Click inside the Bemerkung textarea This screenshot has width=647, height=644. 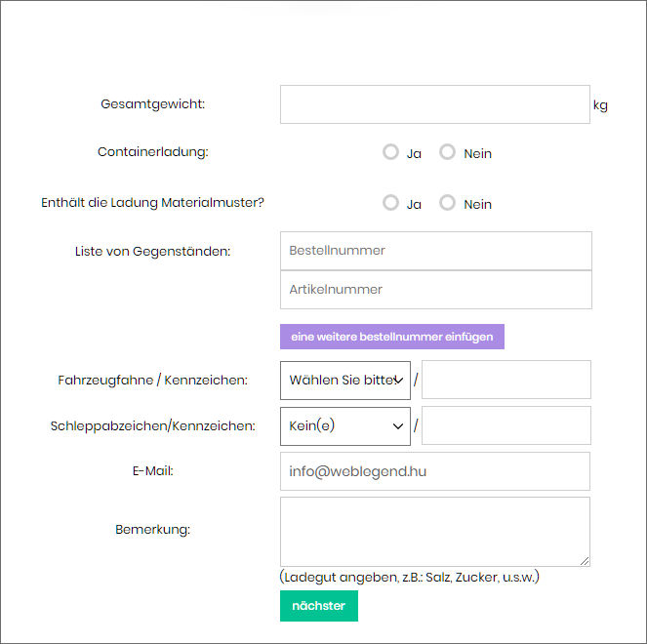click(x=434, y=531)
